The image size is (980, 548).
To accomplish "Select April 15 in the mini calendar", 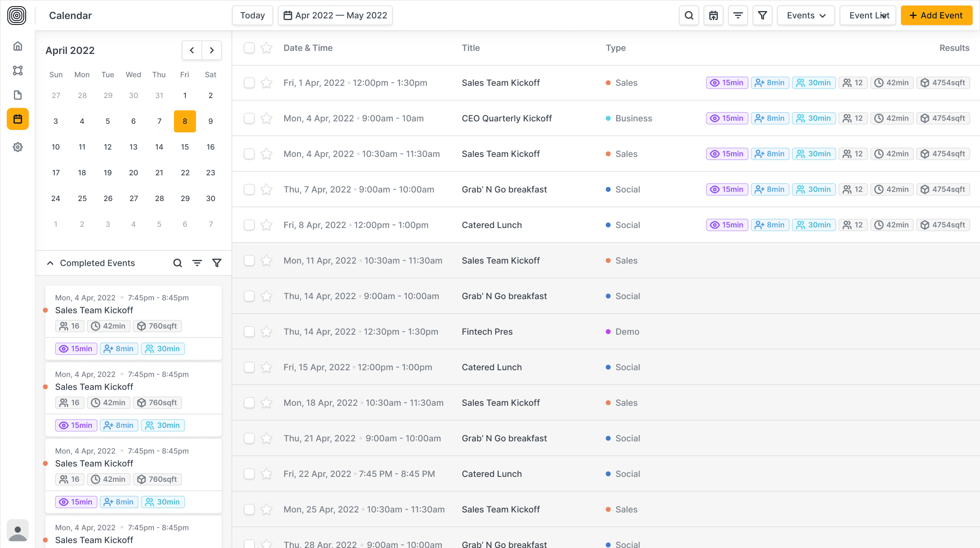I will point(185,147).
